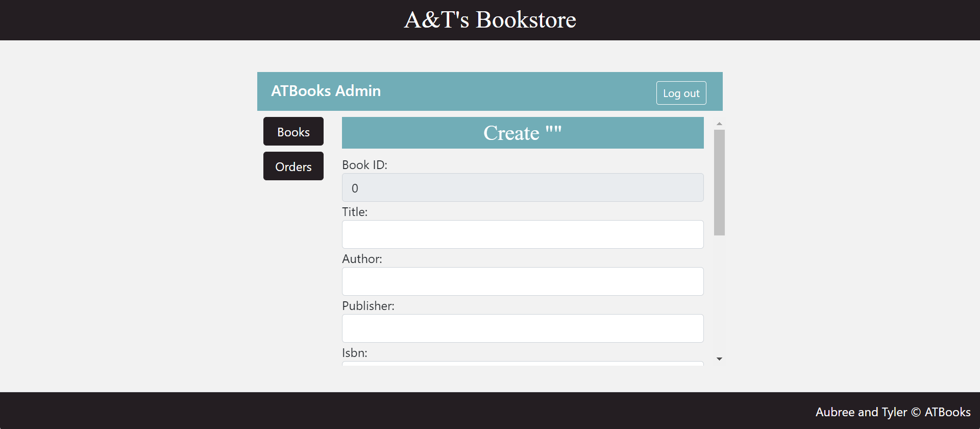Click the Create "" form heading
980x429 pixels.
pyautogui.click(x=523, y=133)
